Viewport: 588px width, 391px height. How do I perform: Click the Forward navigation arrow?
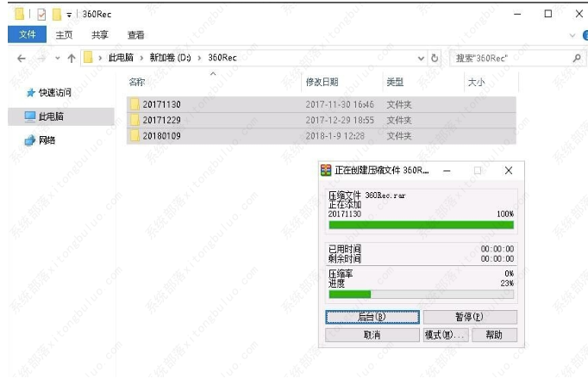coord(41,58)
